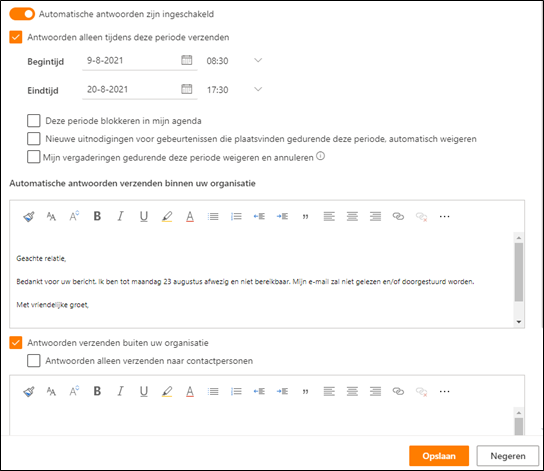Uncheck 'Antwoorden verzenden buiten uw organisatie'

[x=16, y=343]
